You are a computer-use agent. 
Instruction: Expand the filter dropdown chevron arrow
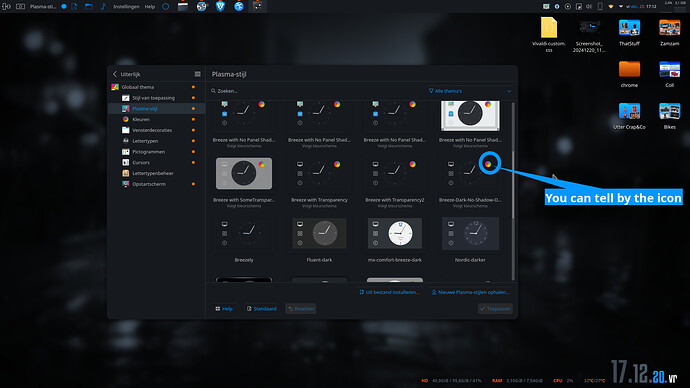click(x=509, y=91)
